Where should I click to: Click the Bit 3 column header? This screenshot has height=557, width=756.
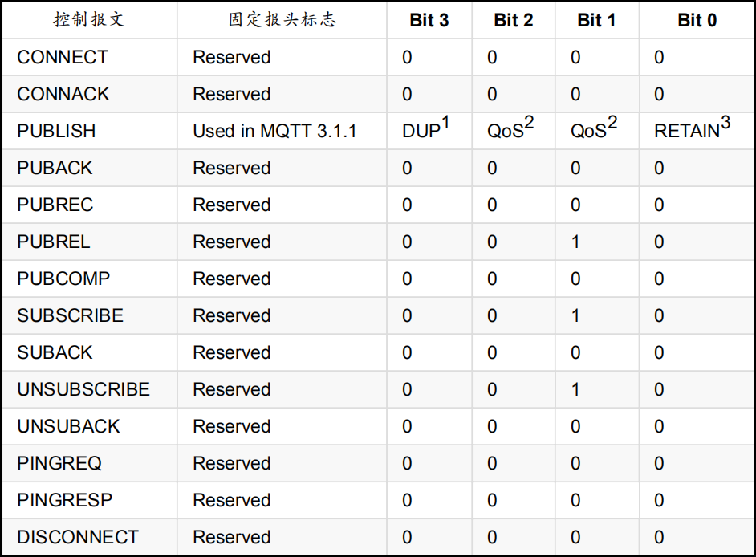[429, 21]
